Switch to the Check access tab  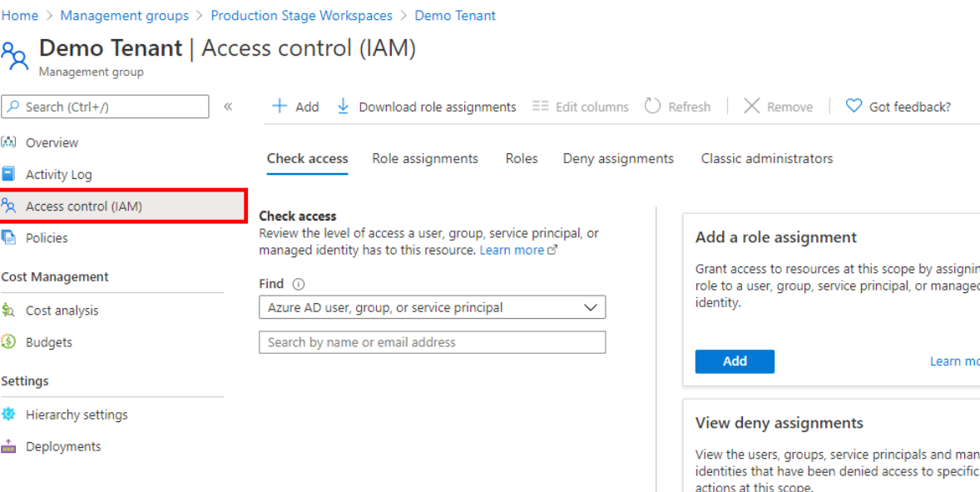click(x=308, y=159)
